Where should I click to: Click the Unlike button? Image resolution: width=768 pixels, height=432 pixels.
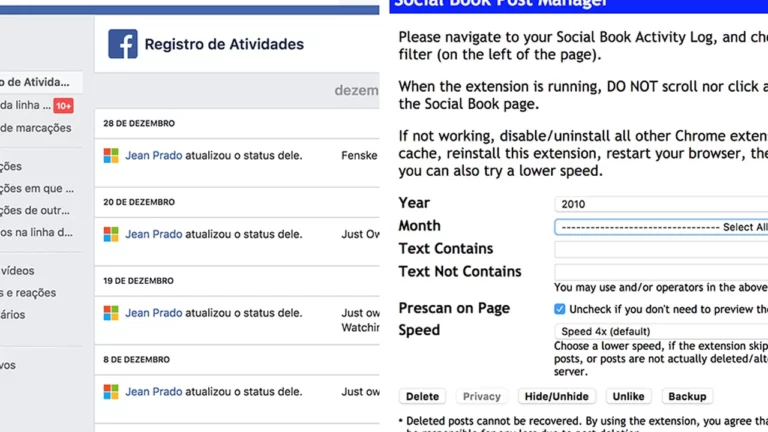click(628, 396)
